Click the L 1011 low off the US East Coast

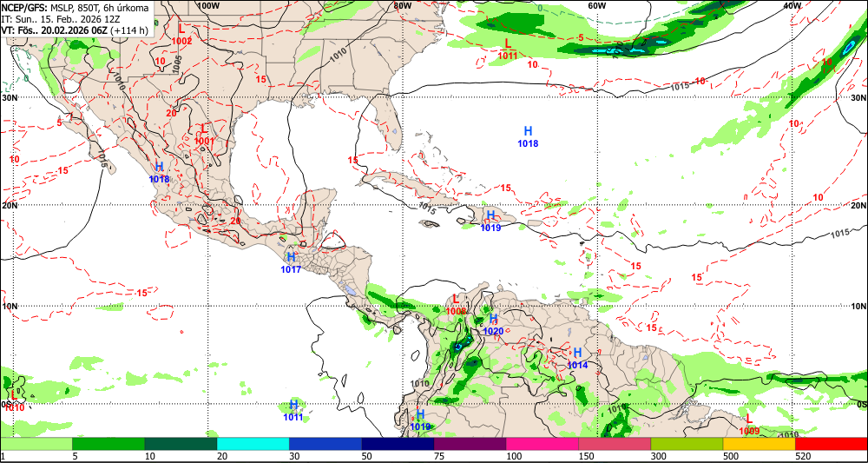click(x=508, y=49)
